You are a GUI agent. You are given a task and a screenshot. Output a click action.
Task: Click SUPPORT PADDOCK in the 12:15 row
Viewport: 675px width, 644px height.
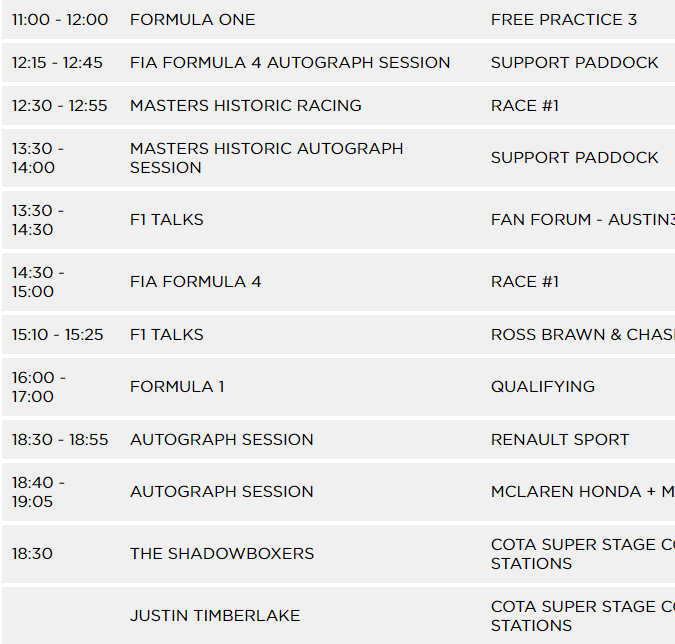575,63
